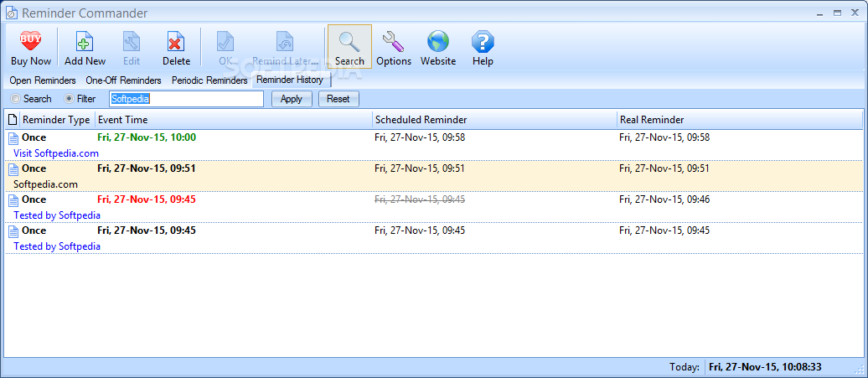This screenshot has width=868, height=378.
Task: Select green event time Fri, 27-Nov-15, 10:00
Action: tap(147, 137)
